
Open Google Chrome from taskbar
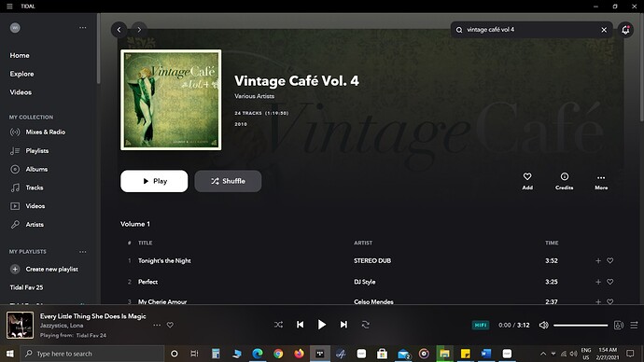278,354
